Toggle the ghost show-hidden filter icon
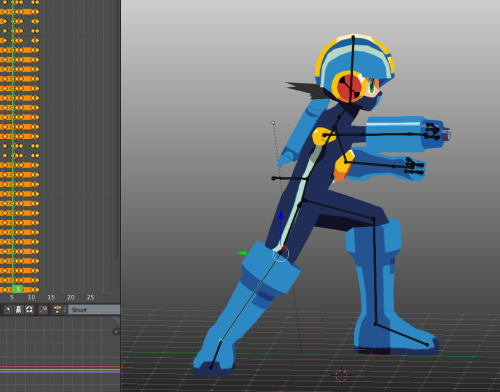 19,310
